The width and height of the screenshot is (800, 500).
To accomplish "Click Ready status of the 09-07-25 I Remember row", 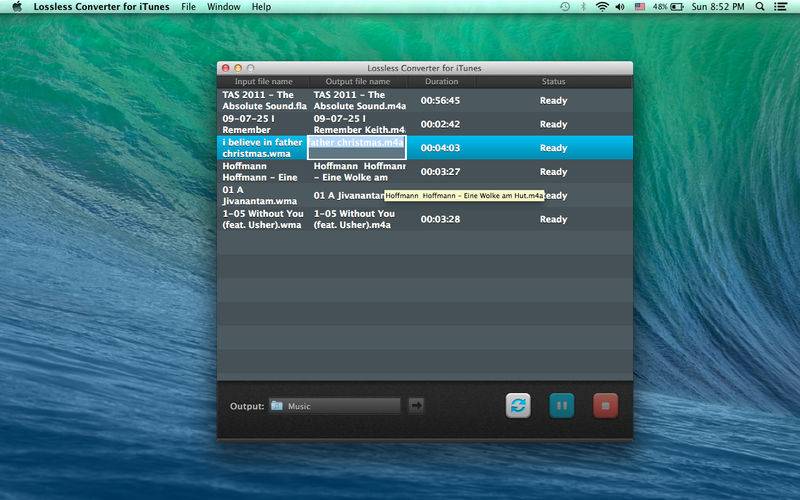I will pyautogui.click(x=554, y=124).
